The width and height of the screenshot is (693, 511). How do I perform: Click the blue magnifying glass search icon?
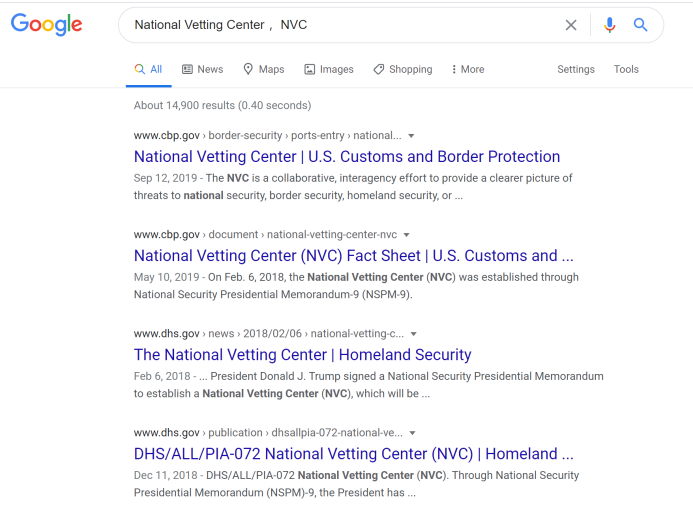(x=641, y=25)
